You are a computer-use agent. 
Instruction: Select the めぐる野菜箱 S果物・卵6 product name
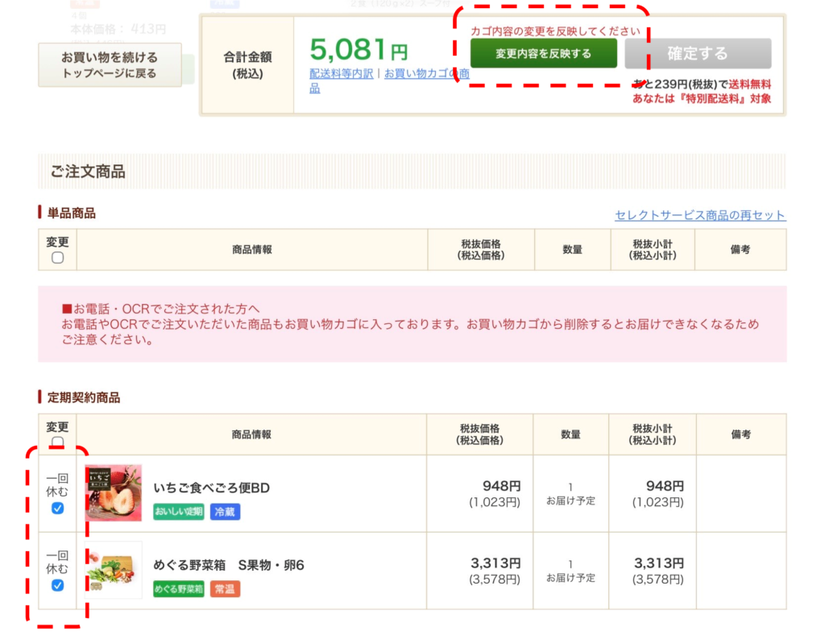click(229, 565)
